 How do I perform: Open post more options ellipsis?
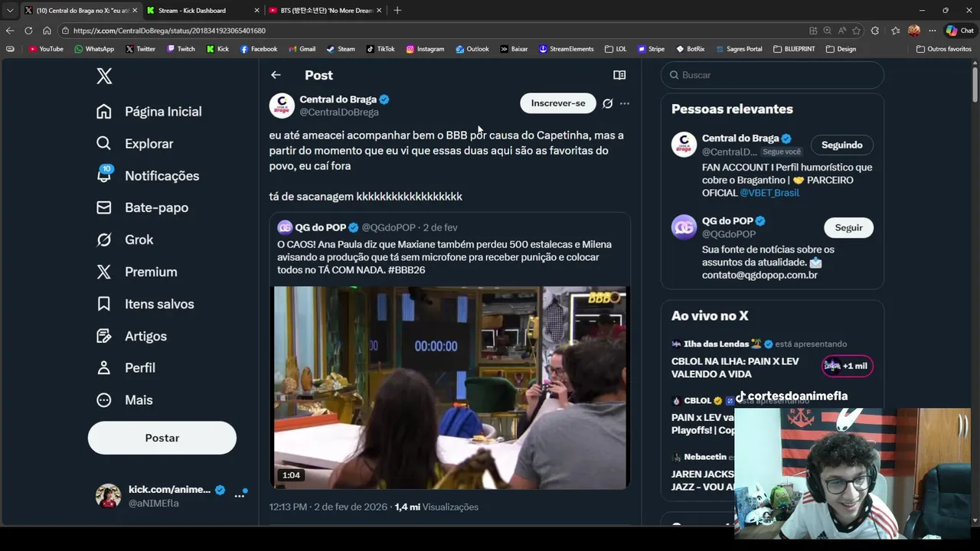tap(625, 103)
